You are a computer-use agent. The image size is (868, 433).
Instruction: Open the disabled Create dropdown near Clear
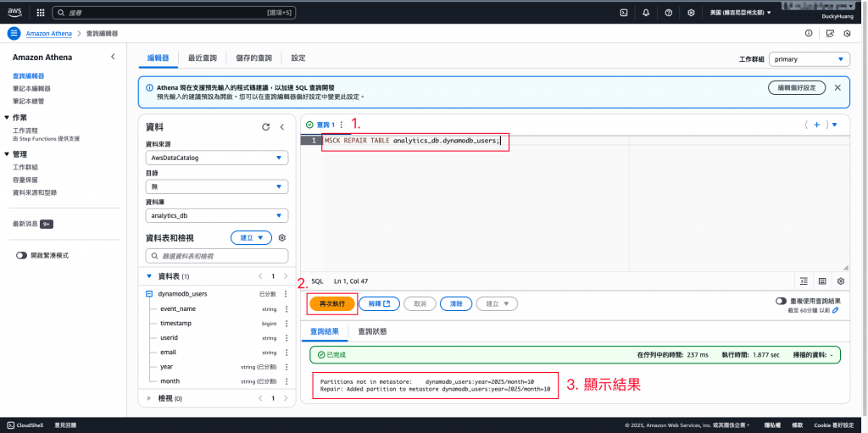pyautogui.click(x=497, y=303)
